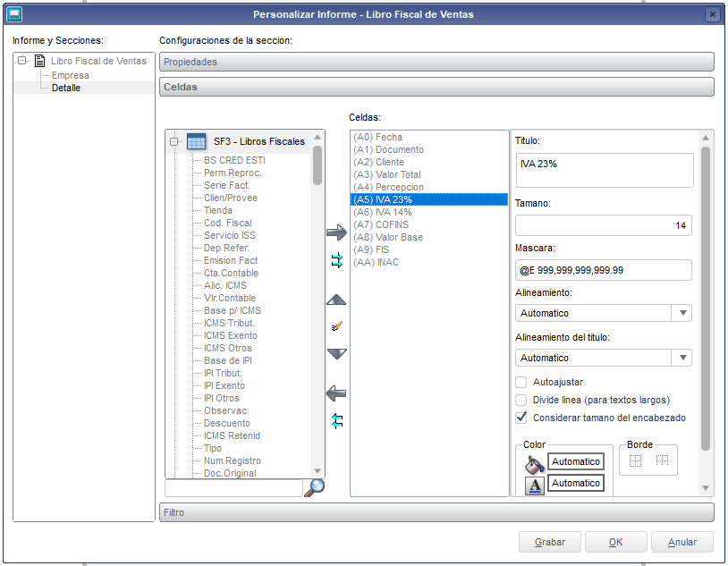Click the Automatico background color button
This screenshot has height=566, width=728.
click(576, 461)
